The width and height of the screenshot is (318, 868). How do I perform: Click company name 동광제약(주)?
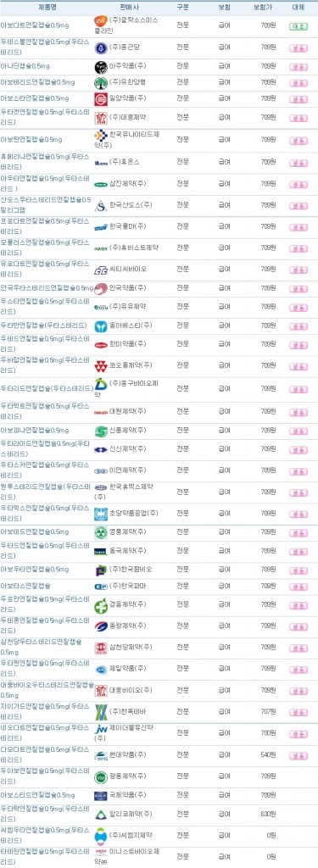pyautogui.click(x=129, y=626)
